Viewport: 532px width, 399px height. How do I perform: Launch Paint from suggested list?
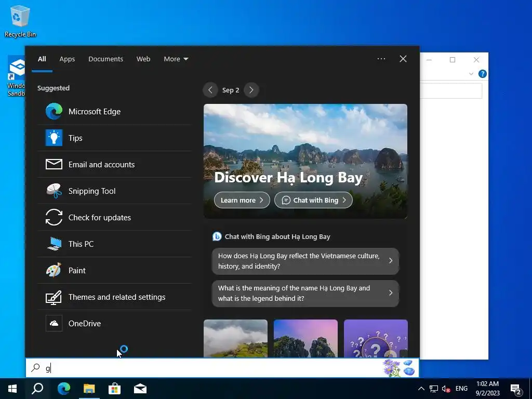(x=115, y=270)
